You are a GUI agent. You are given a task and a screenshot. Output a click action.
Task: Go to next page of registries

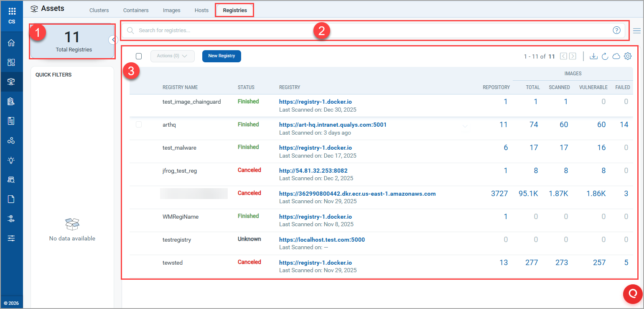573,56
